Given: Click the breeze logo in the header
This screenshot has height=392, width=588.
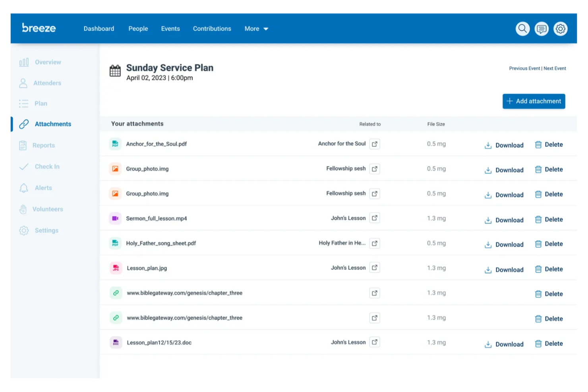Looking at the screenshot, I should tap(39, 28).
